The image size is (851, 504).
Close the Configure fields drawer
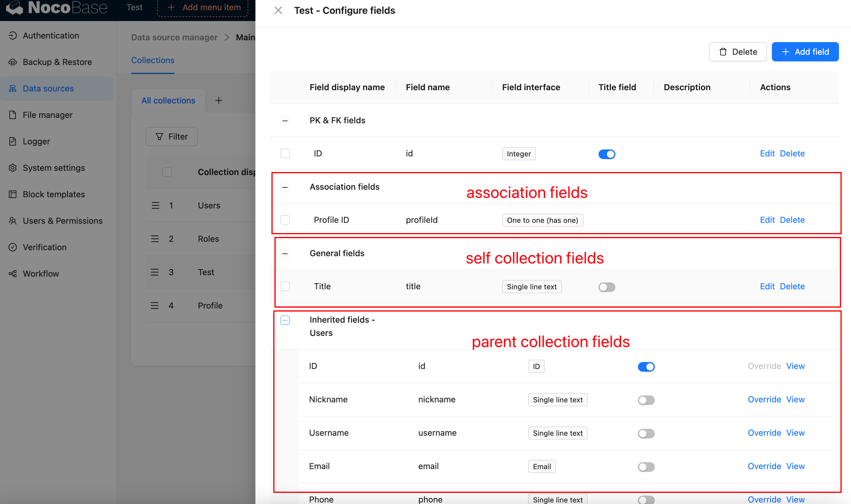click(x=278, y=11)
